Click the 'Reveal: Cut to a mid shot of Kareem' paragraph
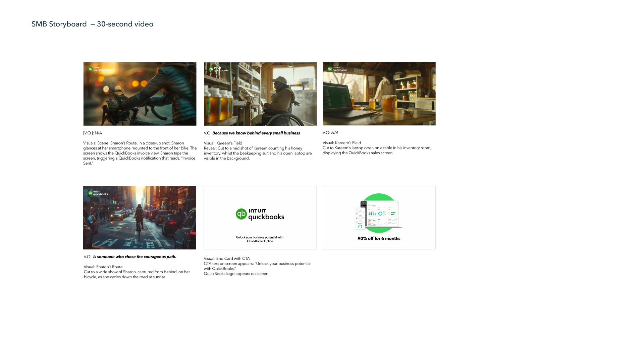This screenshot has width=644, height=362. click(258, 153)
